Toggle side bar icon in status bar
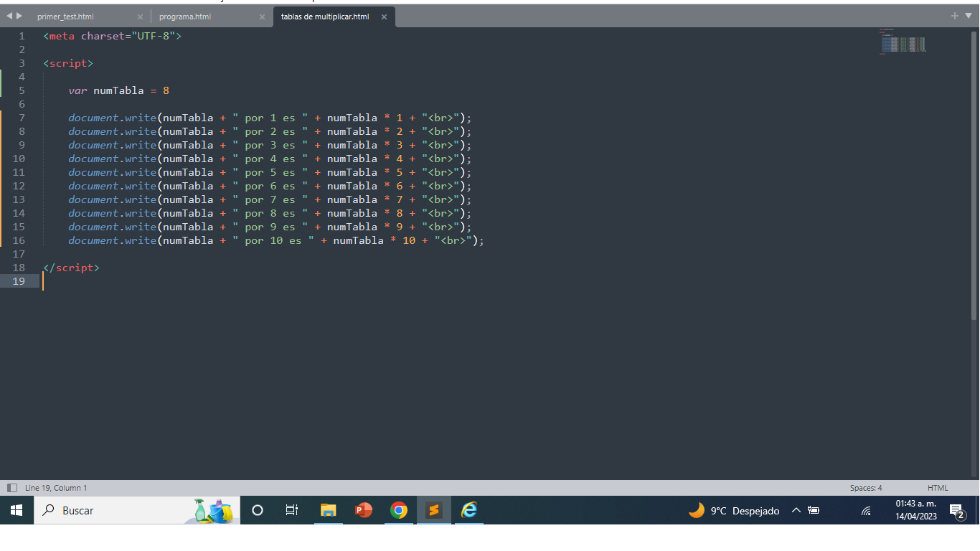This screenshot has height=551, width=980. pos(12,488)
